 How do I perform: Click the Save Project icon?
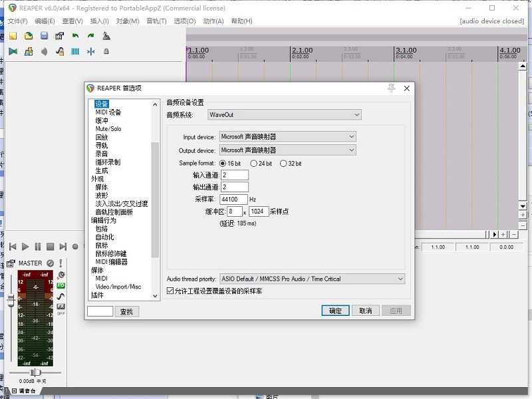(x=43, y=35)
